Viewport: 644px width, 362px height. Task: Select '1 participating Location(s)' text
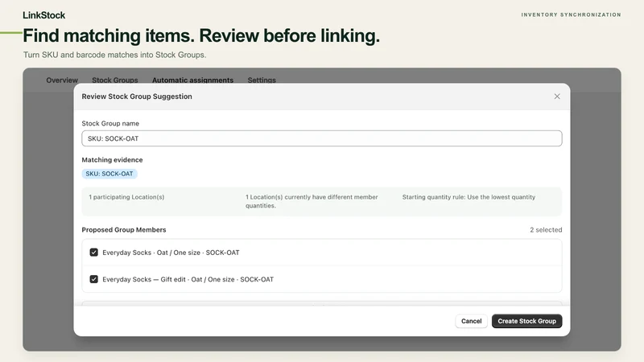pyautogui.click(x=126, y=197)
